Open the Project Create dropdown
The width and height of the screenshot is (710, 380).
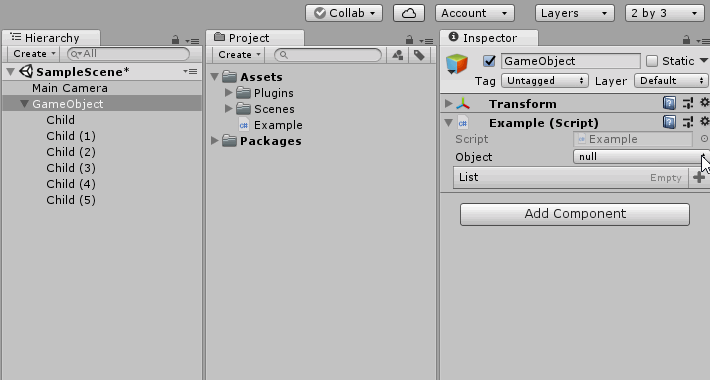click(x=239, y=55)
